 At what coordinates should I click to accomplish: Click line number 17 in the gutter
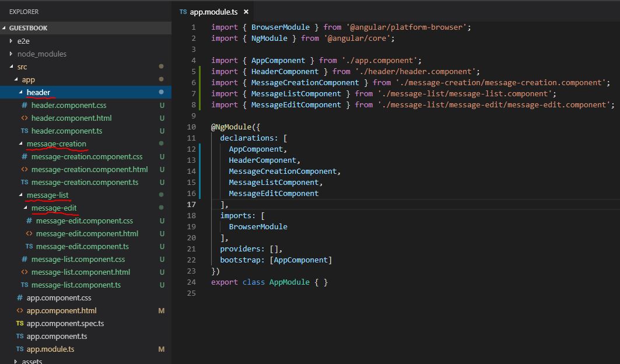coord(191,205)
